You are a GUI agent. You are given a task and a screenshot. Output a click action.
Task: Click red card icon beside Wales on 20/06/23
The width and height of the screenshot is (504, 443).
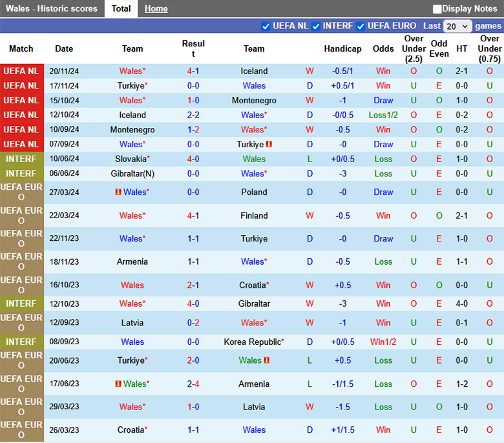267,360
